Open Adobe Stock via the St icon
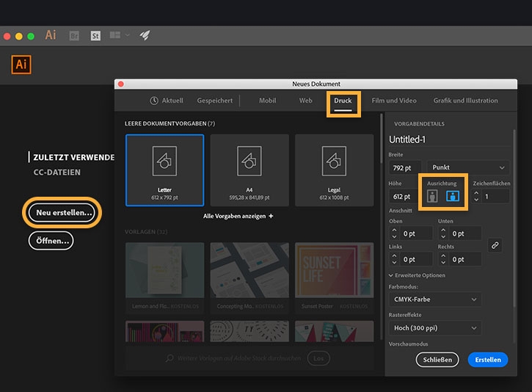Image resolution: width=532 pixels, height=392 pixels. 95,36
